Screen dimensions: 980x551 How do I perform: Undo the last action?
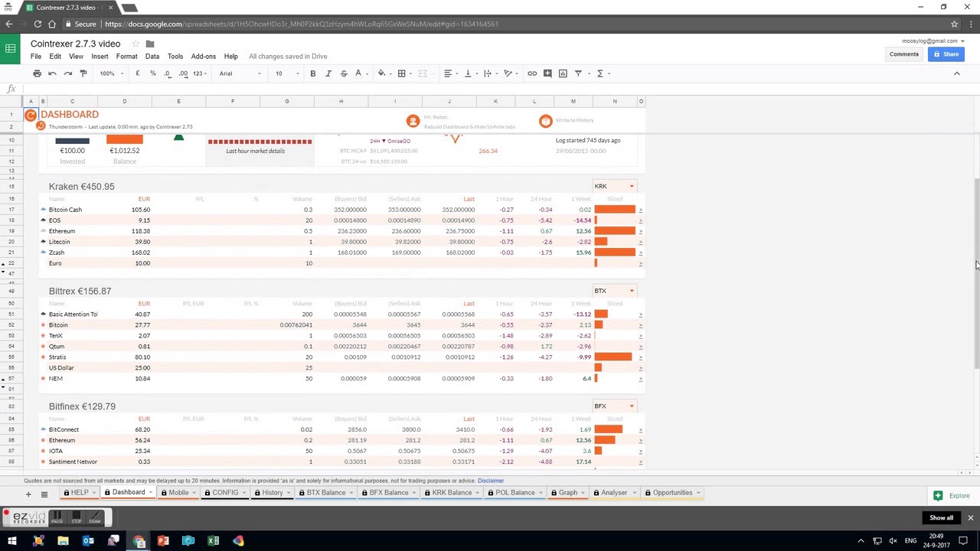coord(52,73)
